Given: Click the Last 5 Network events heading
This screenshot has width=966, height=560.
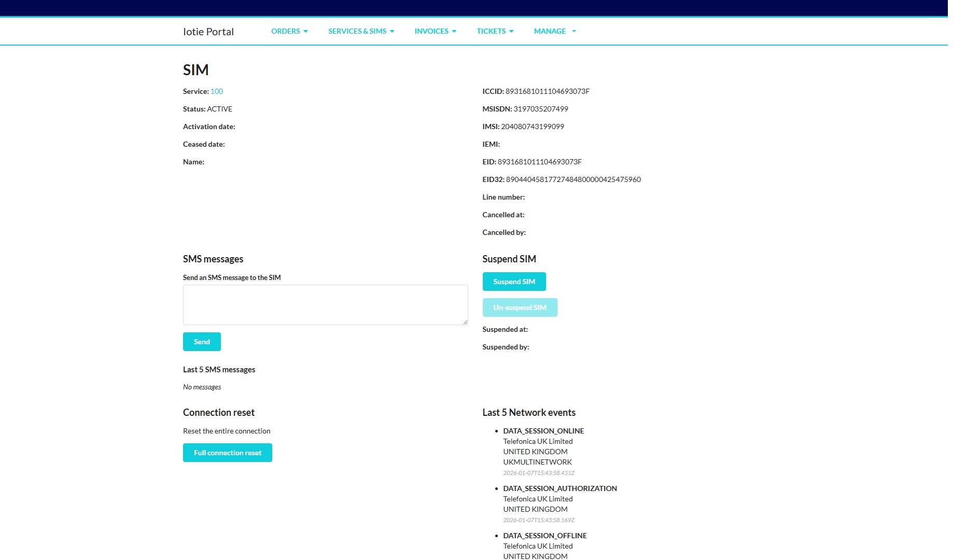Looking at the screenshot, I should (x=528, y=412).
